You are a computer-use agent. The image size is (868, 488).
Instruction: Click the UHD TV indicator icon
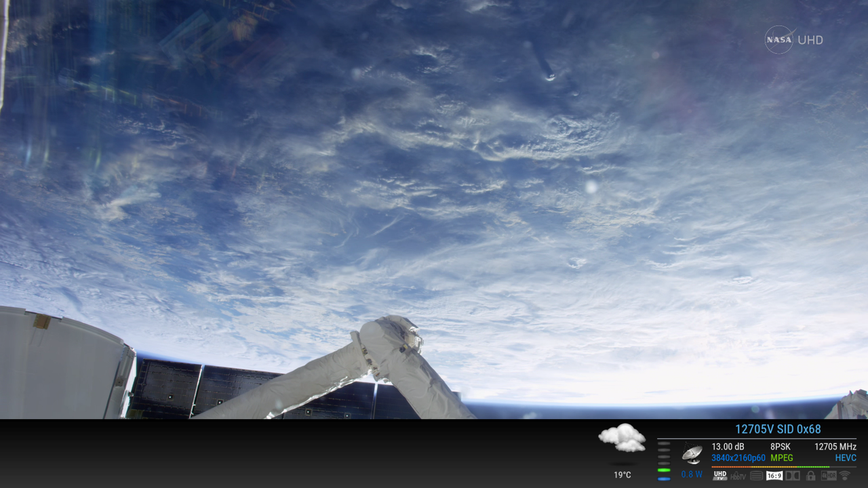720,476
